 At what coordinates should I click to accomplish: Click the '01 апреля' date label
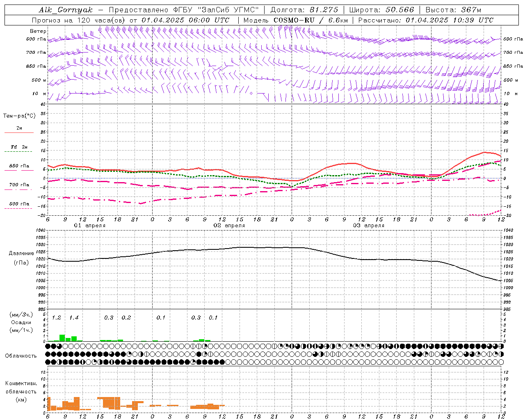[90, 226]
